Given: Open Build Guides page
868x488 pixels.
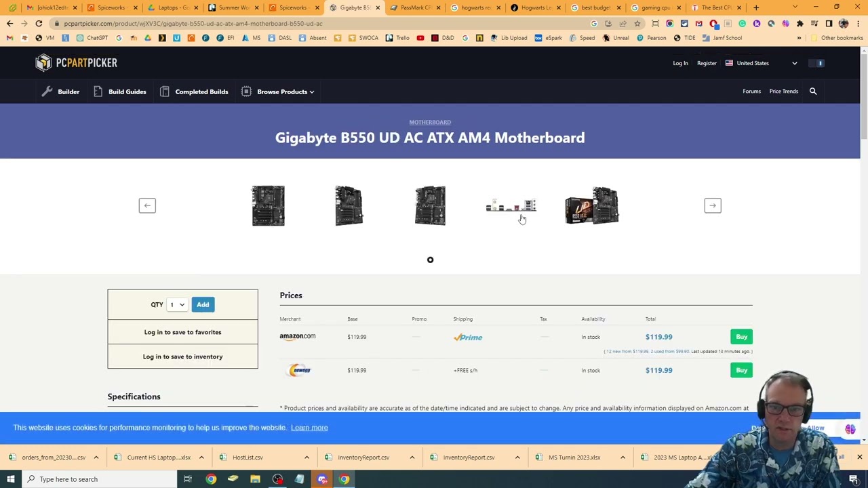Looking at the screenshot, I should (119, 91).
